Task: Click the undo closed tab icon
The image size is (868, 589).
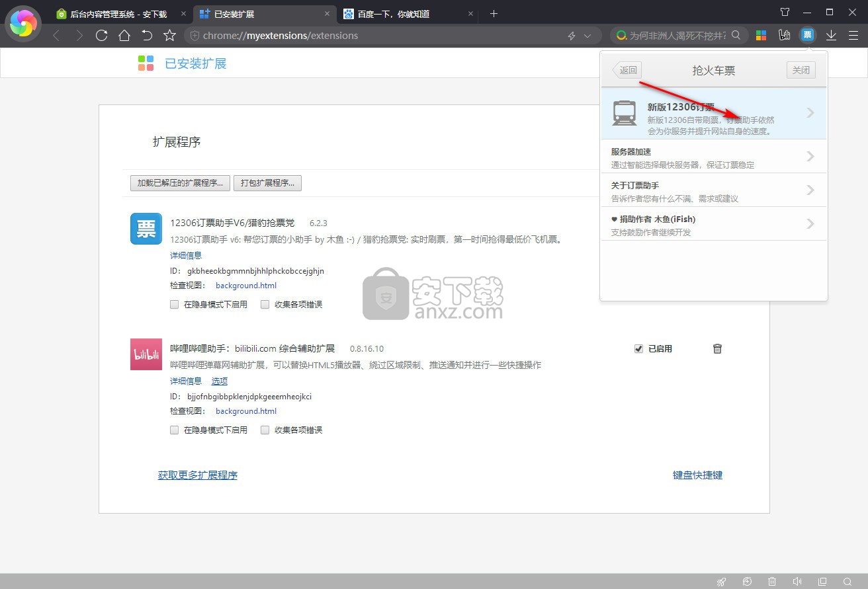Action: click(x=147, y=36)
